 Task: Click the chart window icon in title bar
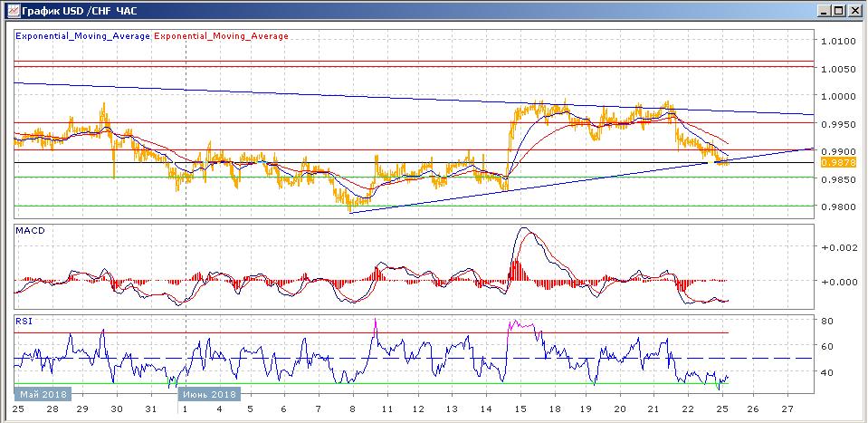[13, 9]
